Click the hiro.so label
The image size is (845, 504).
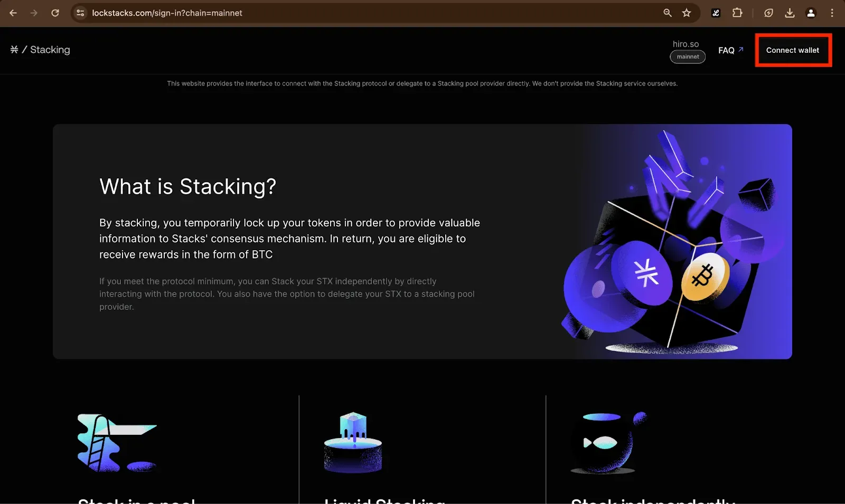click(x=686, y=44)
